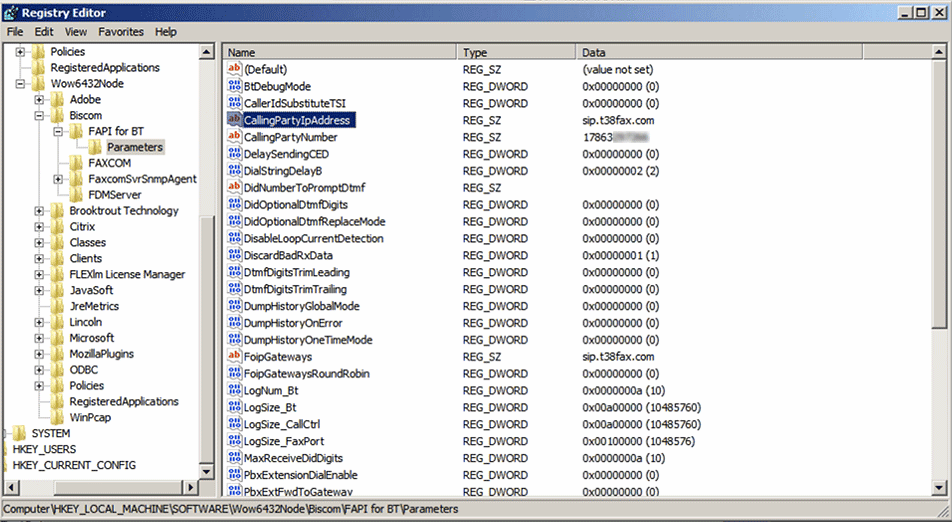Click the CallingPartyIpAddress string icon
952x522 pixels.
[x=234, y=120]
